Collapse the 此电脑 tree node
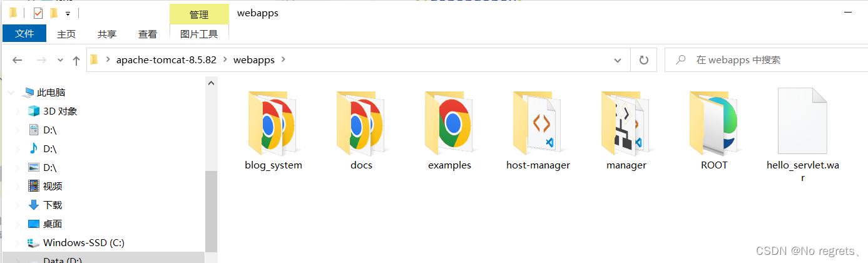Image resolution: width=868 pixels, height=263 pixels. [x=11, y=93]
